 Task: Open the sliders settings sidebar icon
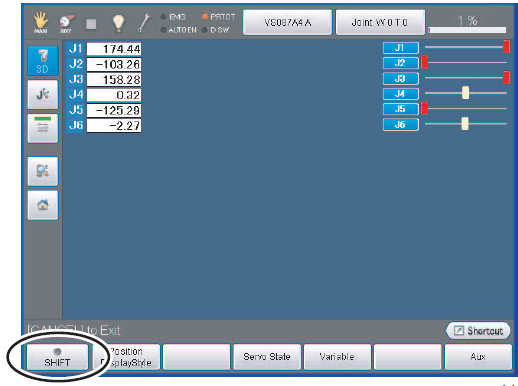(x=43, y=128)
